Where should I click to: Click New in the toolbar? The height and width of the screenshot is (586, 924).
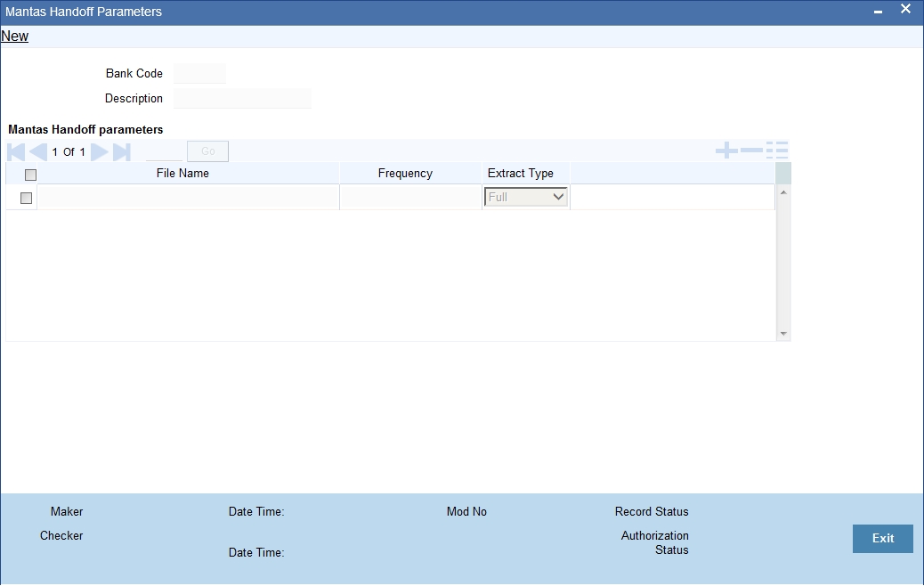15,36
